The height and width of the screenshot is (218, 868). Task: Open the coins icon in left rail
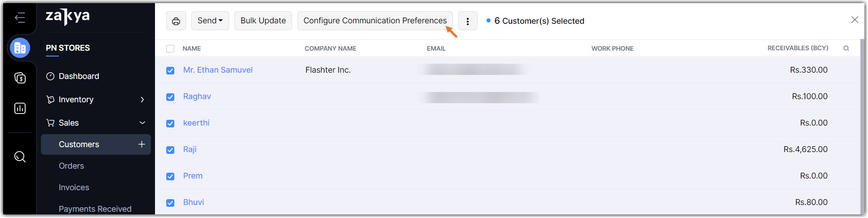pyautogui.click(x=20, y=78)
